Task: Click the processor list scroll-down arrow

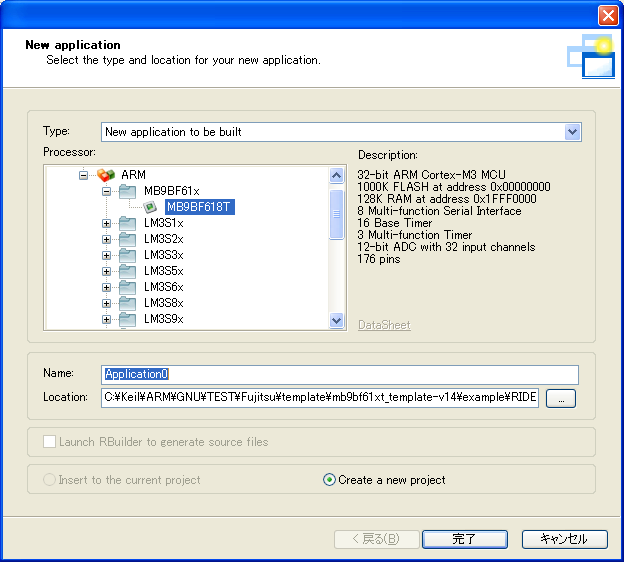Action: tap(336, 320)
